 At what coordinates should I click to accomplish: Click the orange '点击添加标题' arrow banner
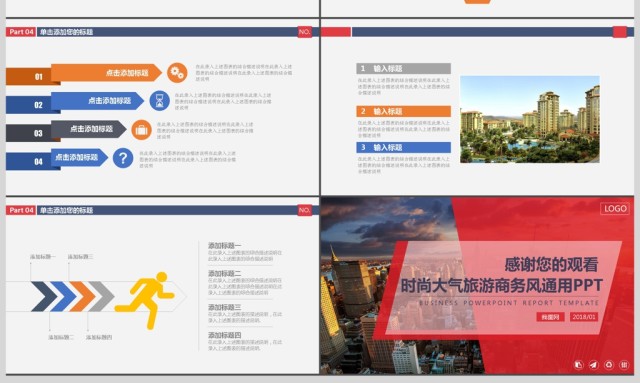pyautogui.click(x=107, y=73)
